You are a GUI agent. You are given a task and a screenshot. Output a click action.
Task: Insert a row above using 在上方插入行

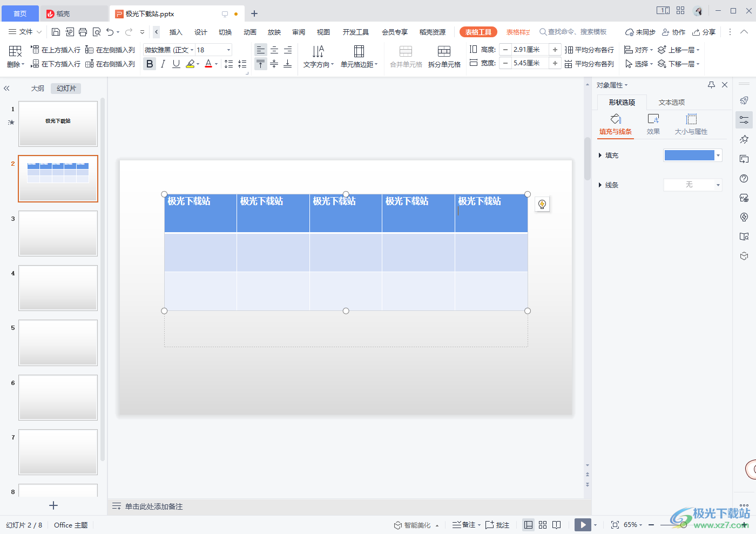pyautogui.click(x=56, y=50)
